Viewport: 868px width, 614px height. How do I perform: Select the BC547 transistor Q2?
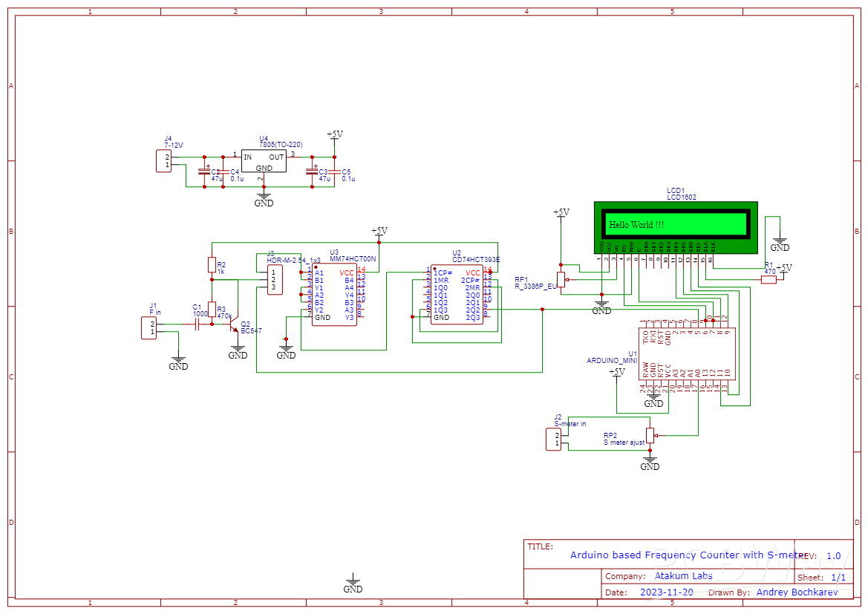pyautogui.click(x=236, y=327)
